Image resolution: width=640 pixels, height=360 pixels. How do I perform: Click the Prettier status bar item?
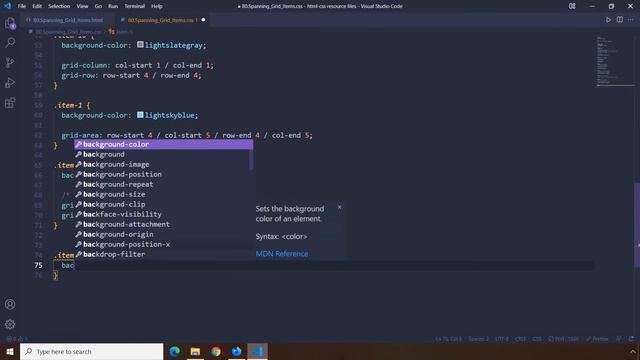pyautogui.click(x=597, y=339)
